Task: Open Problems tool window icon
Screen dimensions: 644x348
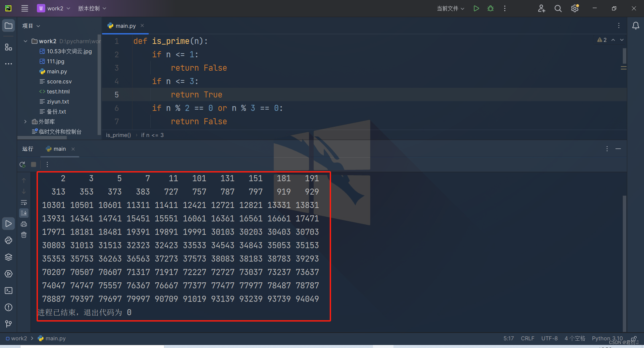Action: click(9, 307)
